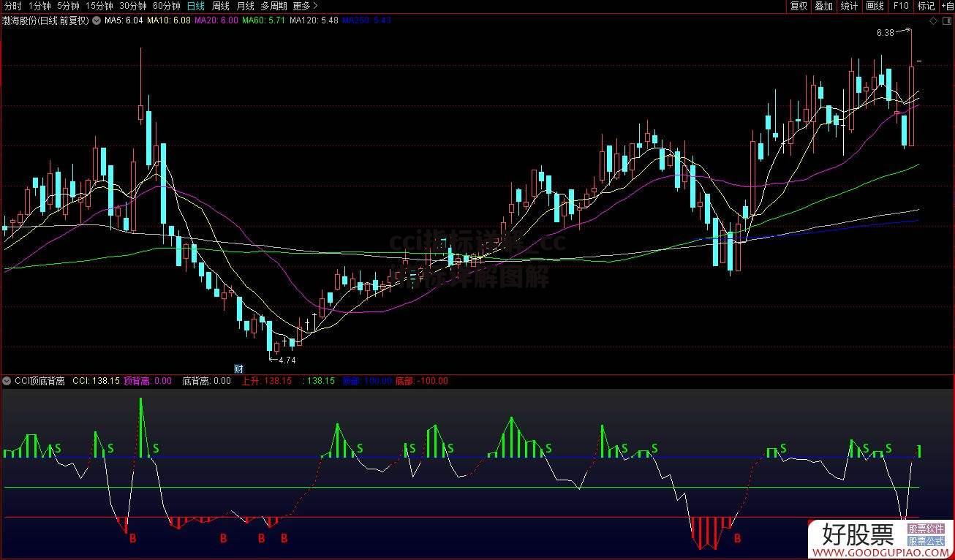Switch to the 日线 daily chart tab
955x560 pixels.
[196, 6]
